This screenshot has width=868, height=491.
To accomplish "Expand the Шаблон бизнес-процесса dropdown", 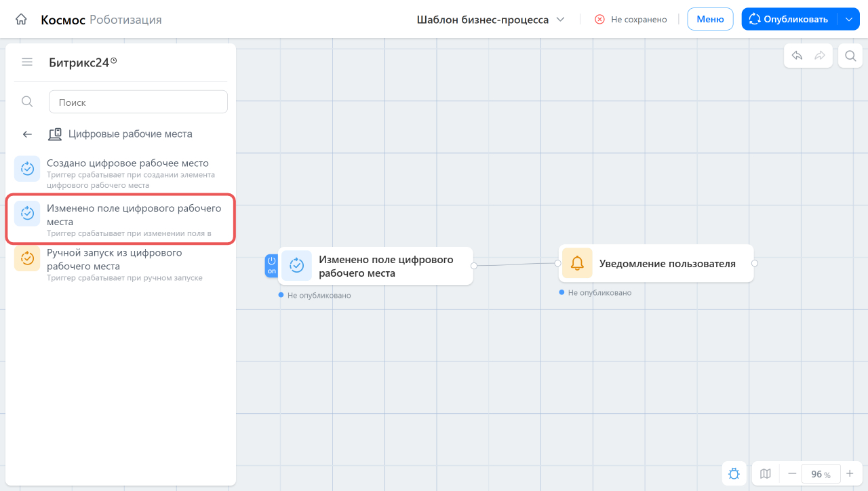I will (x=491, y=20).
